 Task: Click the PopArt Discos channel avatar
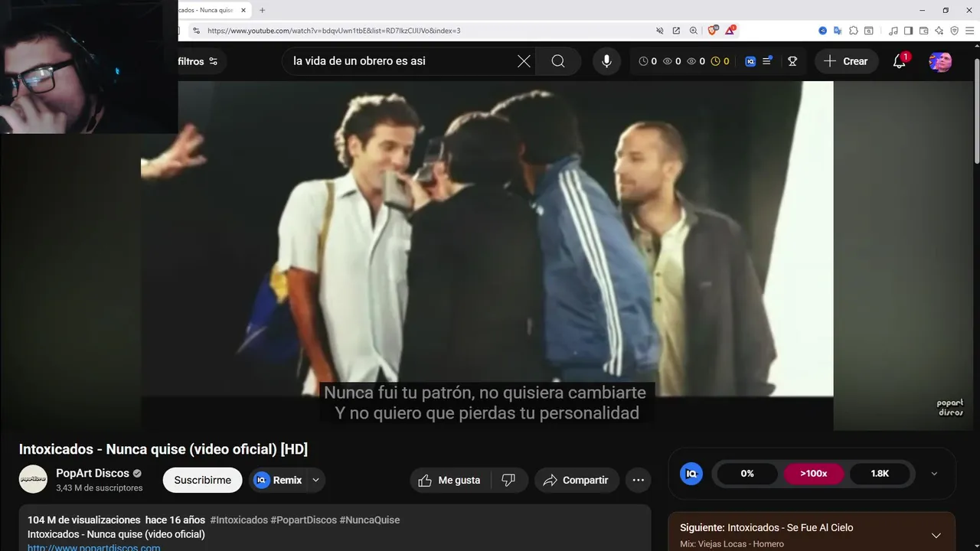click(33, 479)
